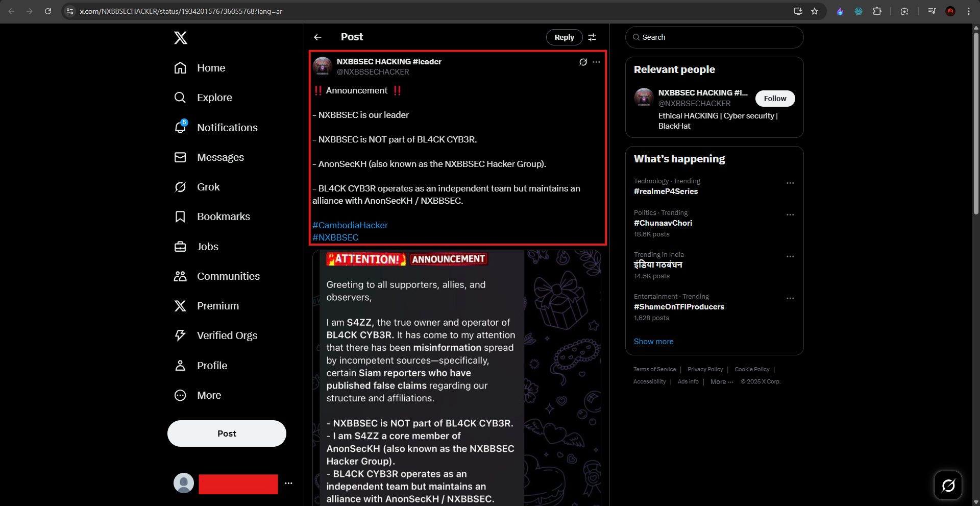Click the large Post button
The image size is (980, 506).
click(x=227, y=433)
